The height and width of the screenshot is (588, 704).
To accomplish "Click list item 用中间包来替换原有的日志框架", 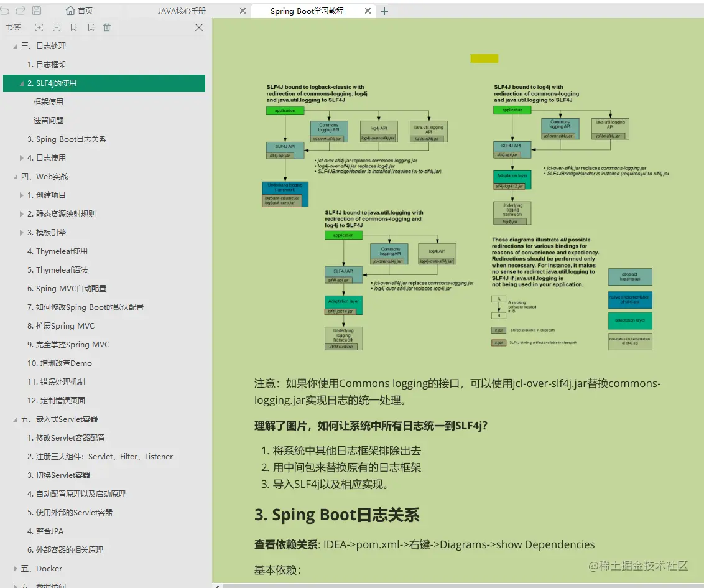I will [346, 468].
